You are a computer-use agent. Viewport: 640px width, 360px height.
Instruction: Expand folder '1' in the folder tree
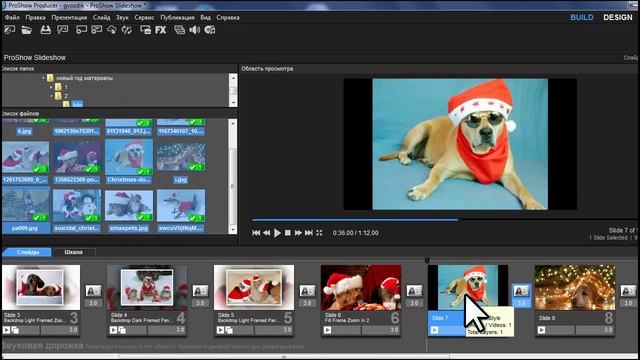coord(51,87)
